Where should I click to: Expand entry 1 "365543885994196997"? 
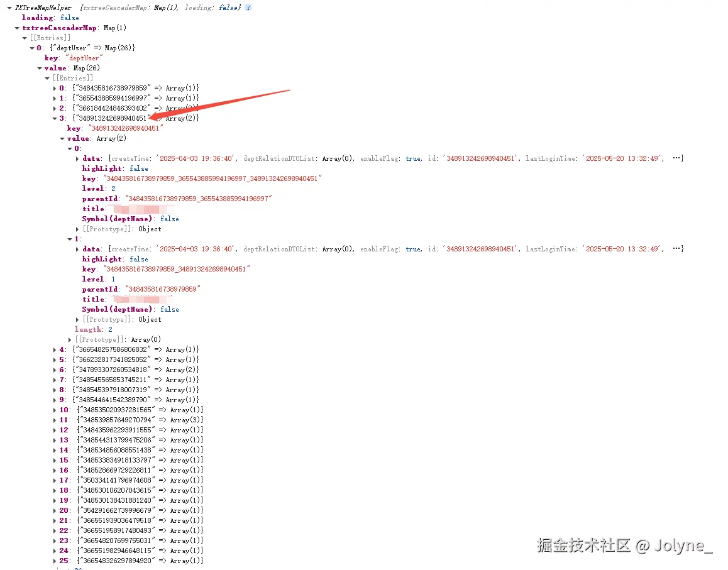click(55, 97)
